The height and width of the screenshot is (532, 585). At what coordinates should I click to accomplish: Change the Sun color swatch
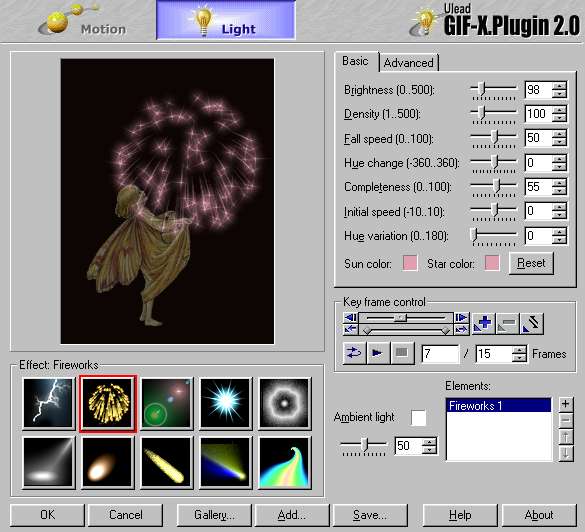click(x=410, y=263)
